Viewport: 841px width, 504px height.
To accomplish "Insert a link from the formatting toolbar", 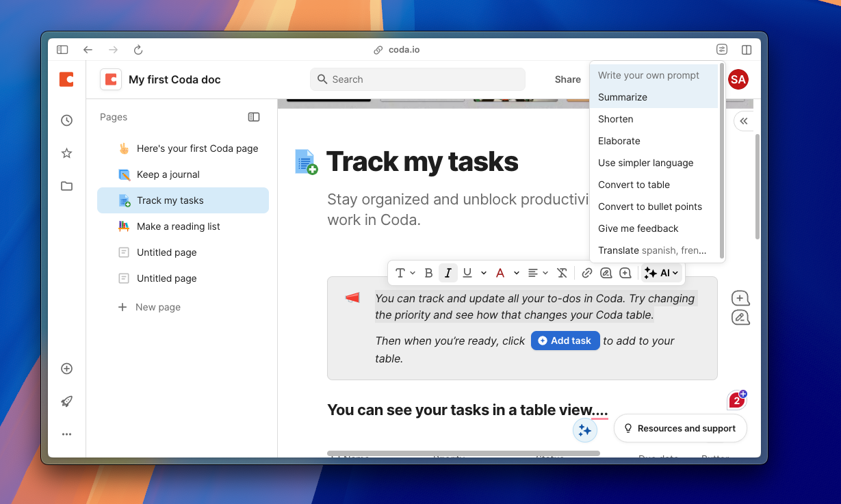I will [586, 273].
